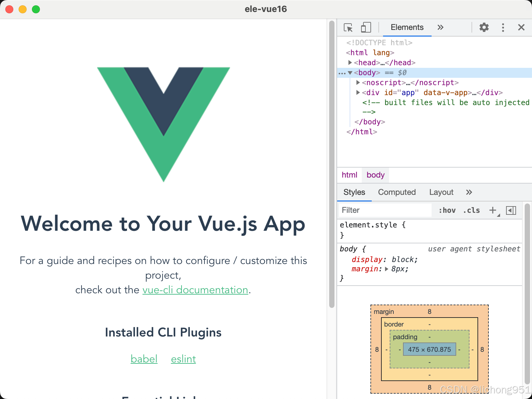The height and width of the screenshot is (399, 532).
Task: Open the Layout tab
Action: pyautogui.click(x=441, y=192)
